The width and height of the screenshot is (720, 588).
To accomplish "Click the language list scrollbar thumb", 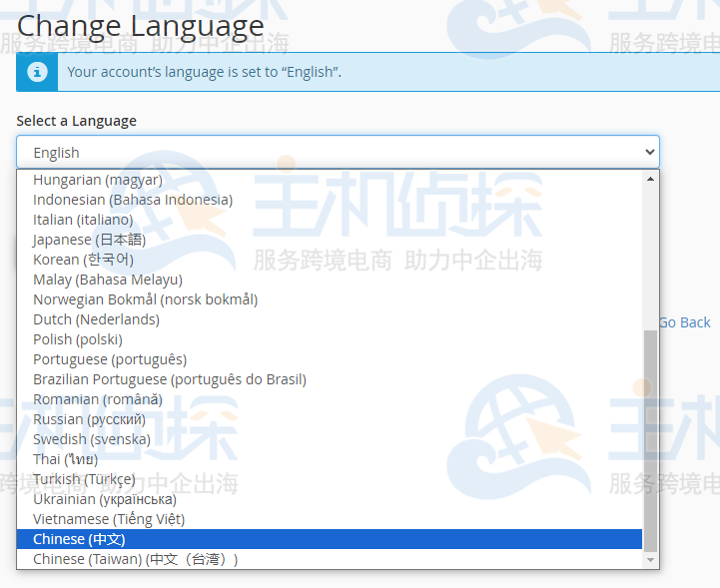I will (x=650, y=440).
